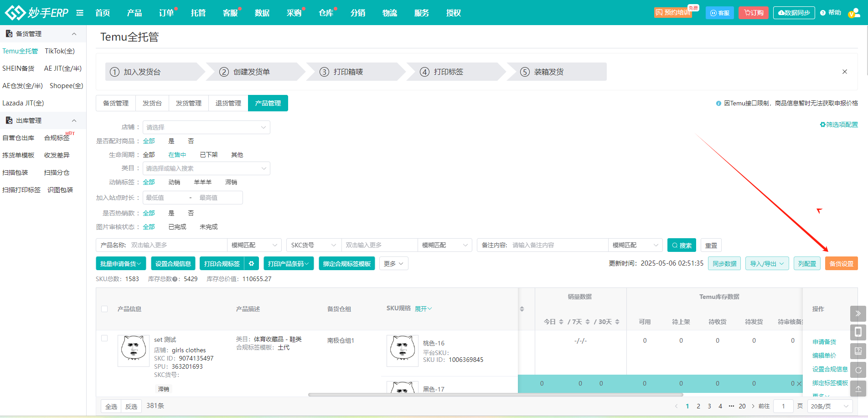Click the 数据同步 cloud sync button
This screenshot has width=868, height=418.
coord(794,13)
